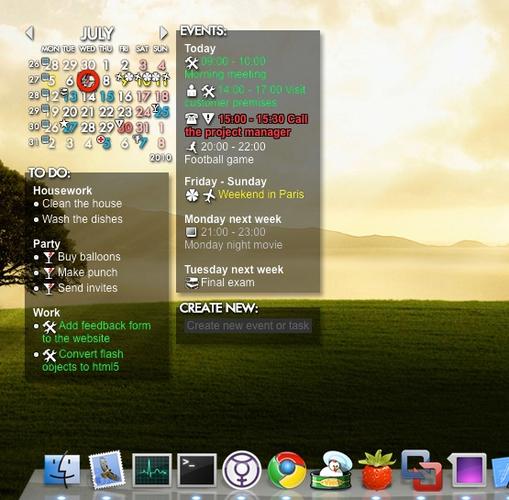The height and width of the screenshot is (500, 509).
Task: Click the cocktail glass icon beside Buy balloons
Action: click(49, 257)
